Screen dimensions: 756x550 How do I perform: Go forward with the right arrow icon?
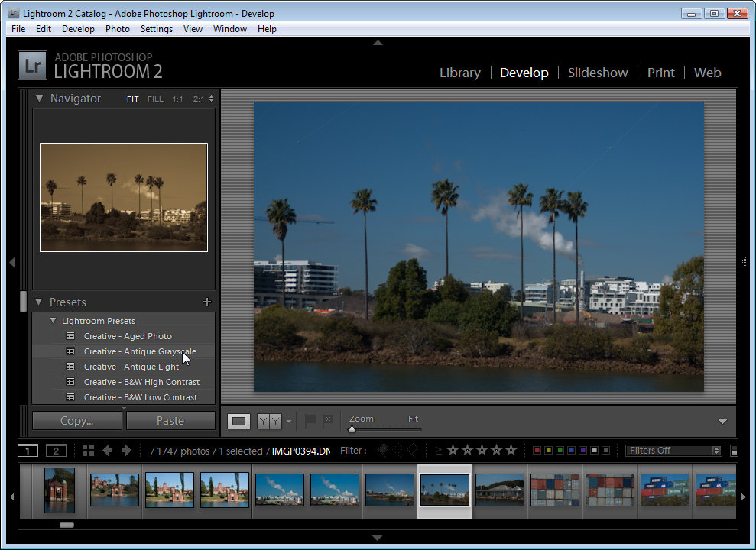pos(126,450)
